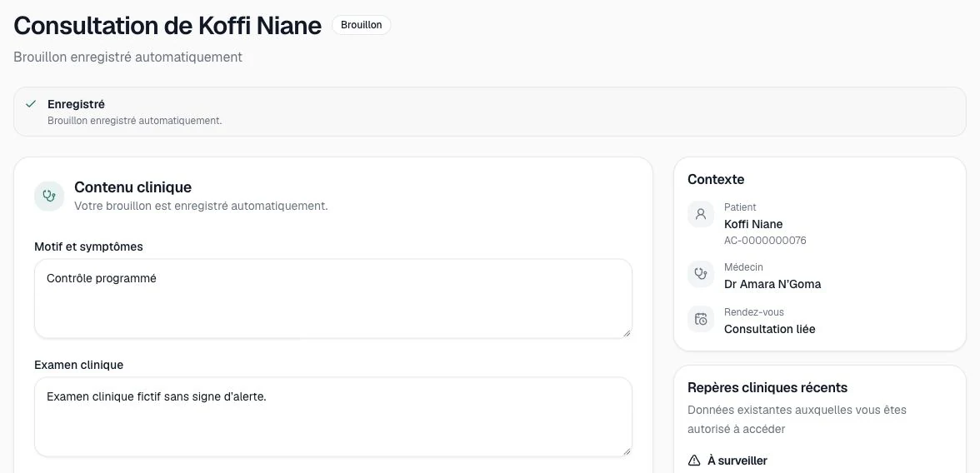Screen dimensions: 980x473
Task: Click the stethoscope icon beside Contenu clinique
Action: pos(49,197)
